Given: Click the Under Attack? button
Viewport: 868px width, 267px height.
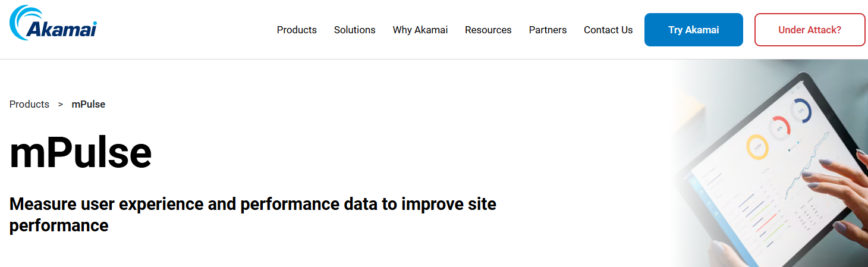Looking at the screenshot, I should tap(809, 30).
